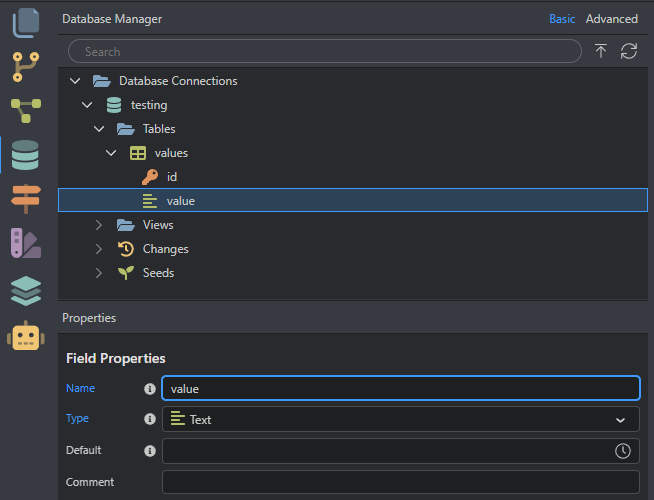
Task: Click the workflow nodes sidebar icon
Action: point(25,110)
